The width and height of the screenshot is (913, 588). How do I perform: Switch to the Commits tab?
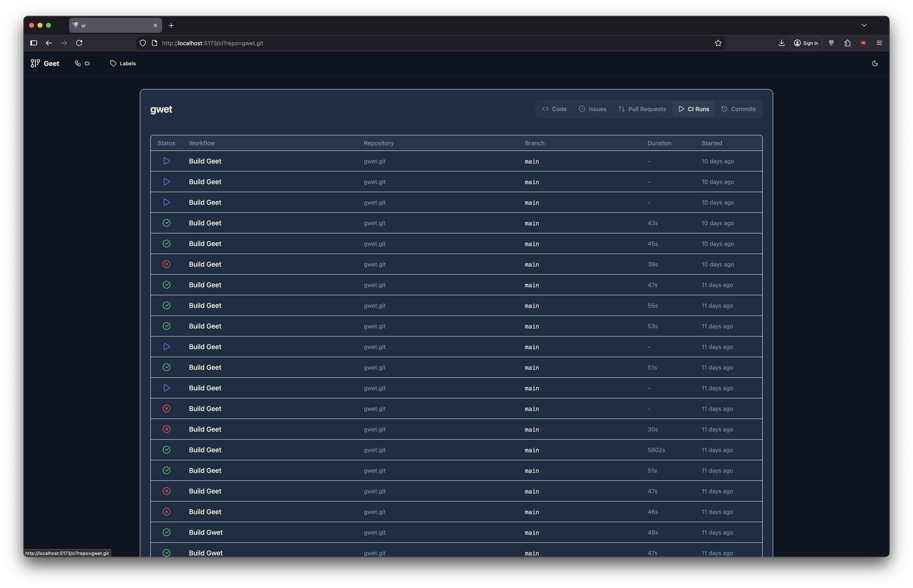738,109
